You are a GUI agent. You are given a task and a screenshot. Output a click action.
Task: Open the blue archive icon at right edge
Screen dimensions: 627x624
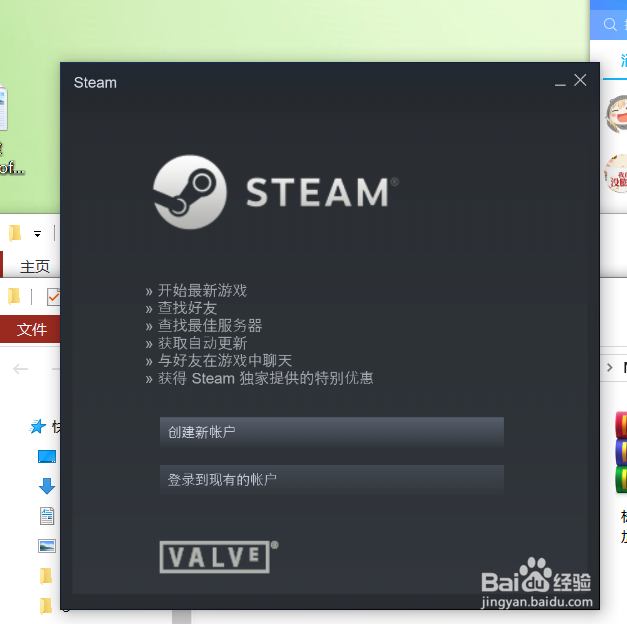(x=621, y=451)
